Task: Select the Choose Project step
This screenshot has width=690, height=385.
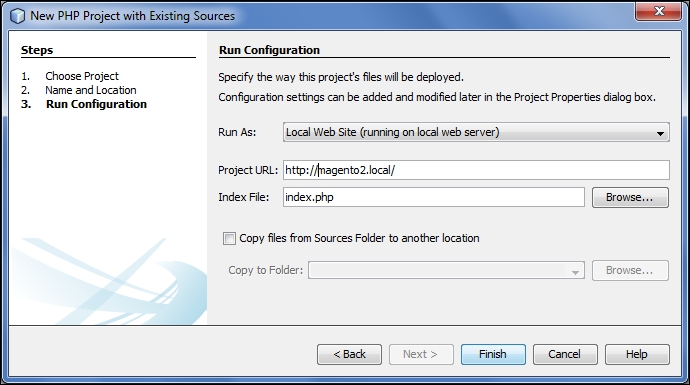Action: (x=82, y=76)
